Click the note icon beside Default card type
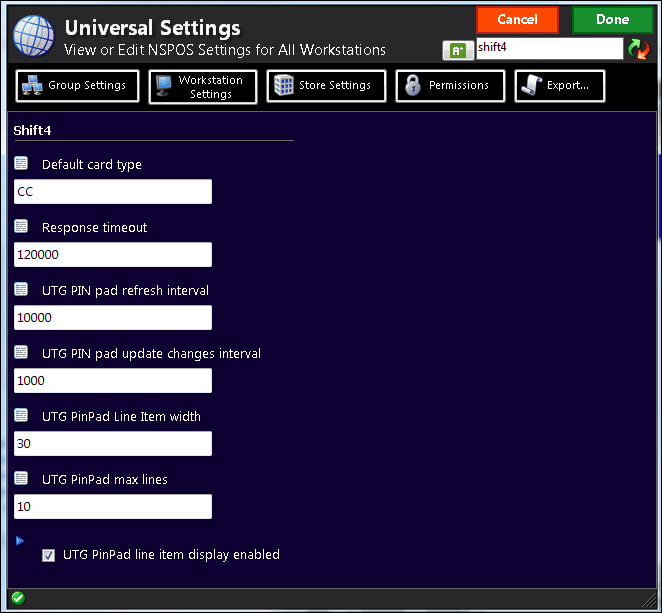This screenshot has height=613, width=662. pos(21,163)
